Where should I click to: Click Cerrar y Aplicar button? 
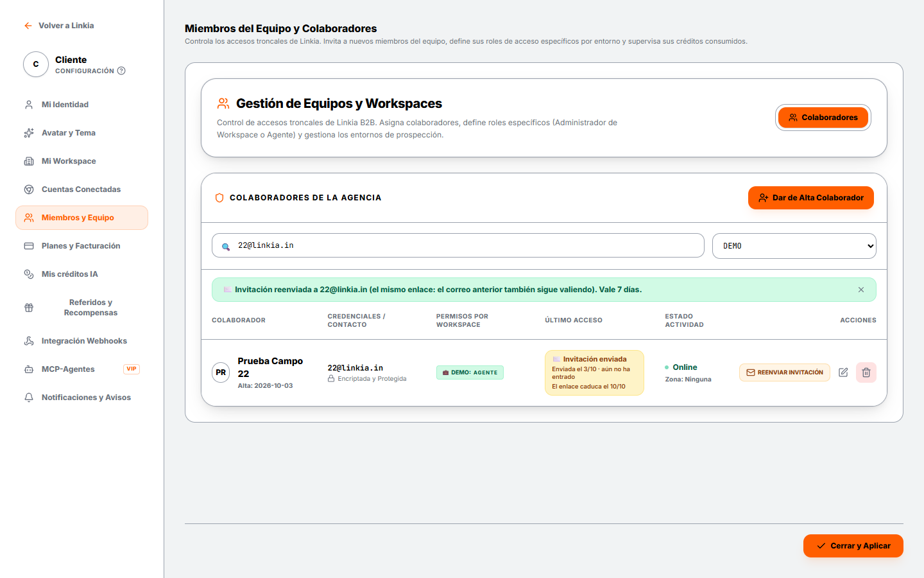[853, 546]
